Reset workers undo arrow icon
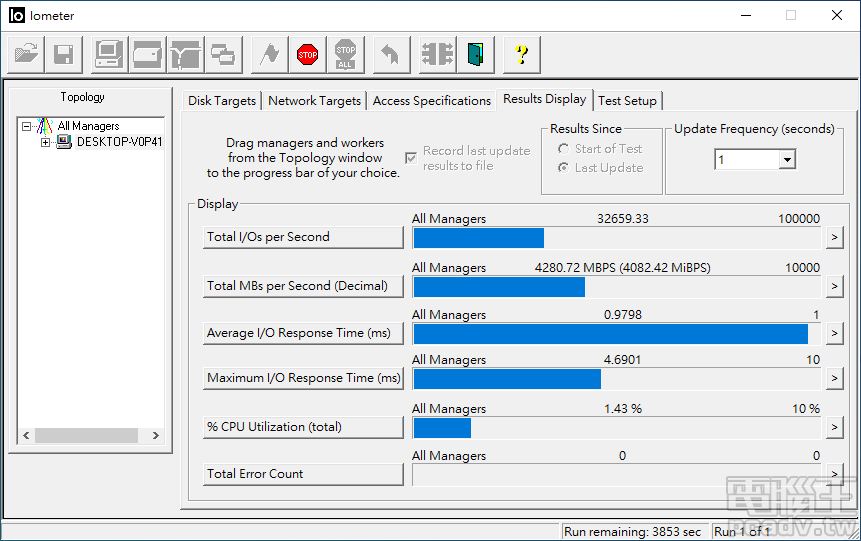 pyautogui.click(x=392, y=54)
